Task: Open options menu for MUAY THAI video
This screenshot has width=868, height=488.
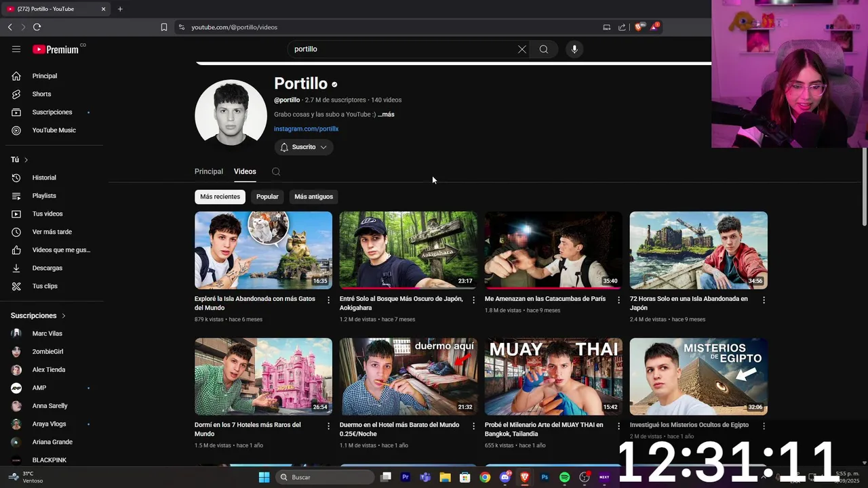Action: (618, 426)
